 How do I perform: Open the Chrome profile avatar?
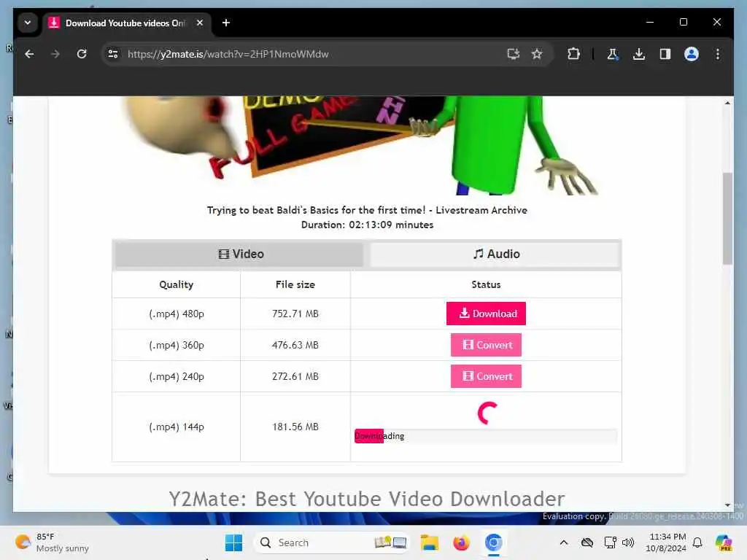click(x=692, y=54)
